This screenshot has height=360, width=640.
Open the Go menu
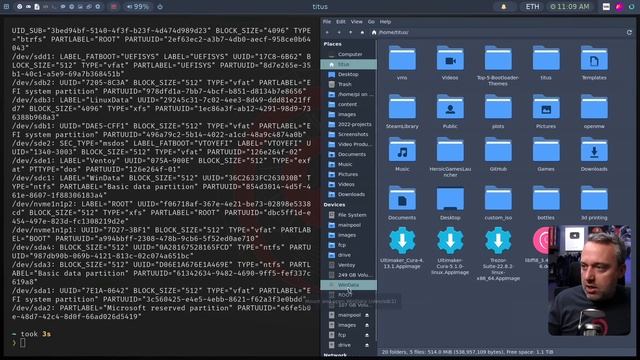pos(371,22)
